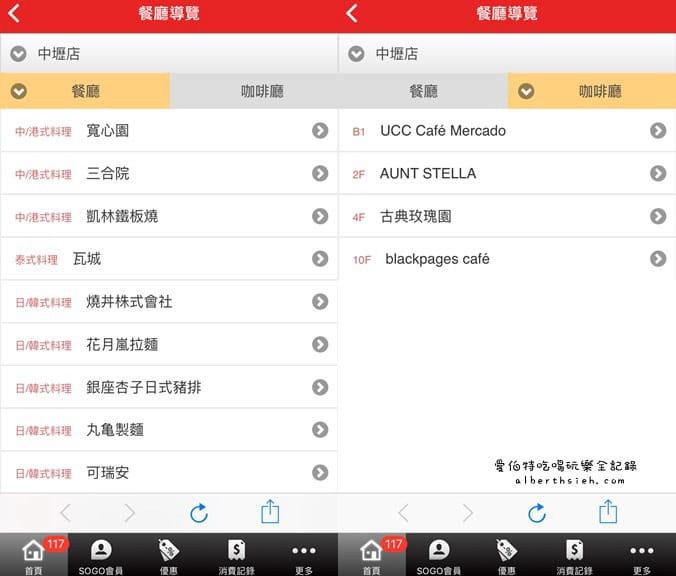Screen dimensions: 676x576
Task: Open SOGO會員 tab on right screen
Action: coord(439,555)
